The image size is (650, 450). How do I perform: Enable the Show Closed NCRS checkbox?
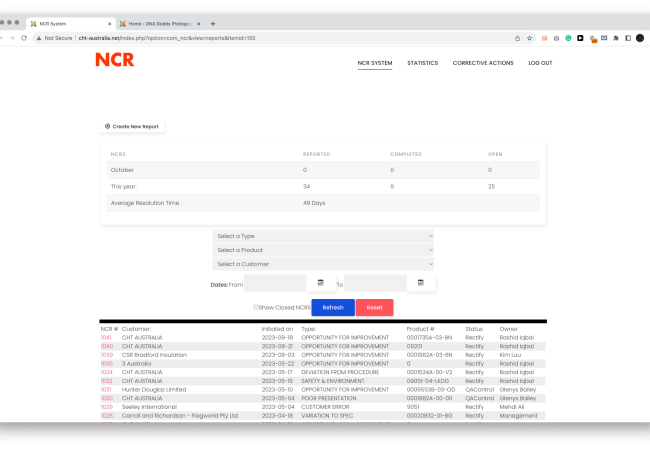point(256,307)
